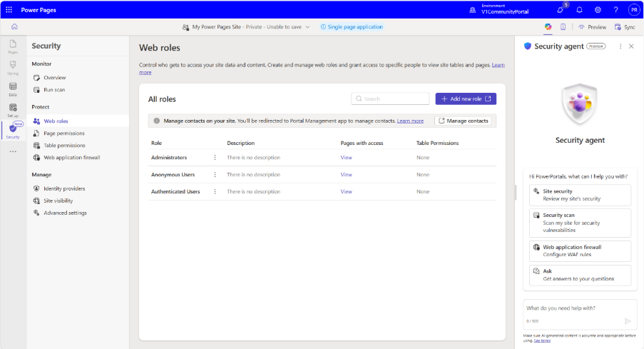Click the Table Permissions column header

437,143
